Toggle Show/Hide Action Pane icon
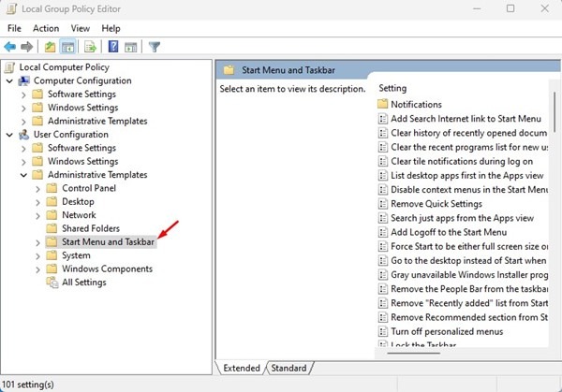The width and height of the screenshot is (562, 392). [x=132, y=46]
